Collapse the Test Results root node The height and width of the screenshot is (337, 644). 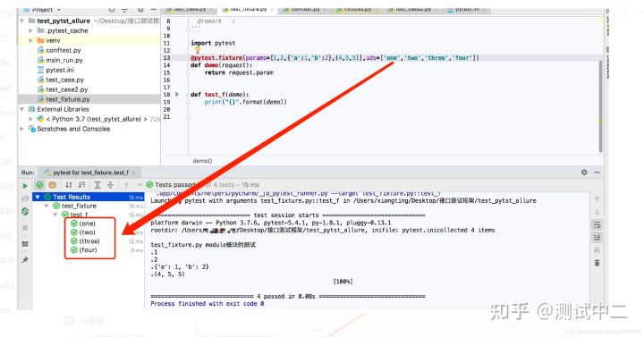pos(38,197)
